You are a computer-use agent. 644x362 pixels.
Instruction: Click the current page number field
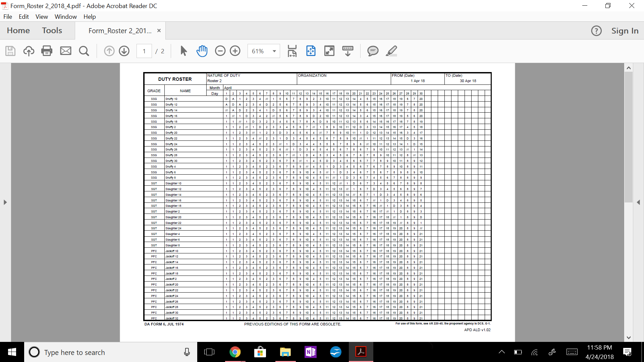144,51
